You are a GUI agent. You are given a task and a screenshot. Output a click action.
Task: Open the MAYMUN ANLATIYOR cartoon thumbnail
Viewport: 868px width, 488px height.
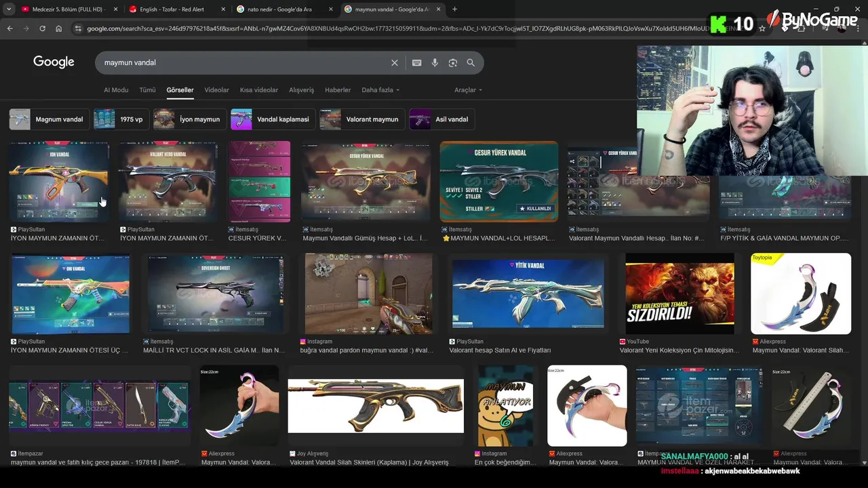[505, 406]
